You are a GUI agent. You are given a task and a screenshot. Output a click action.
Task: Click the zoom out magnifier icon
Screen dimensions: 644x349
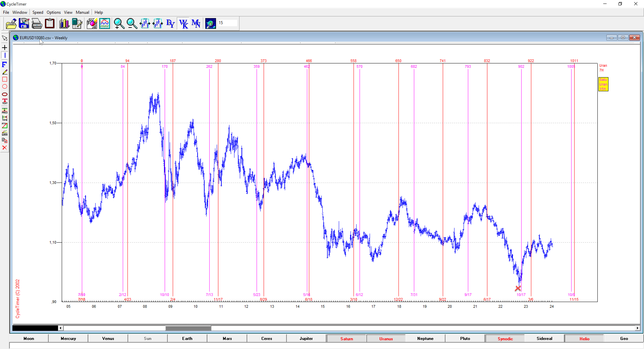(132, 23)
